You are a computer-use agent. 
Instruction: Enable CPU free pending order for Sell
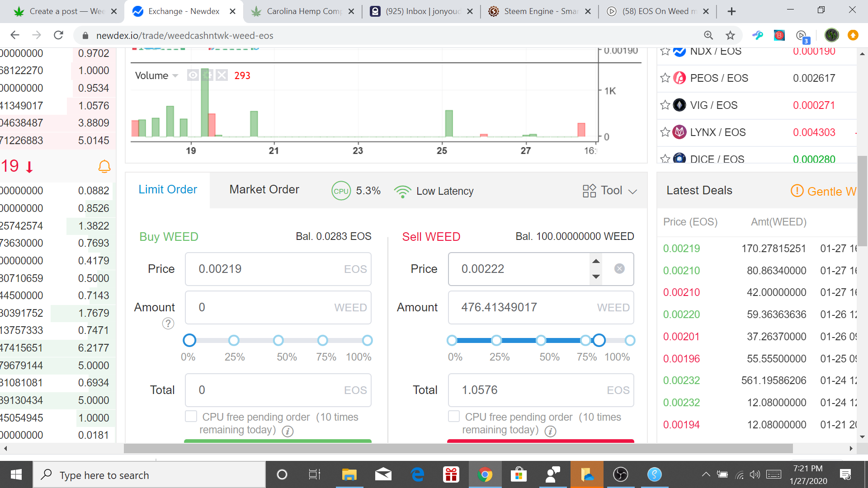tap(454, 416)
